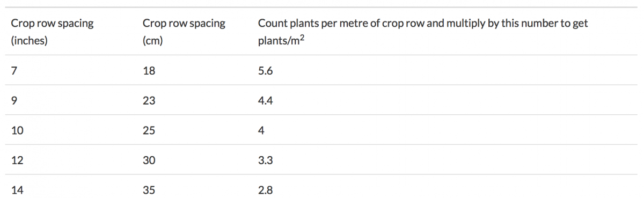Click the 23 cm cell
Screen dimensions: 644x198
pyautogui.click(x=149, y=100)
